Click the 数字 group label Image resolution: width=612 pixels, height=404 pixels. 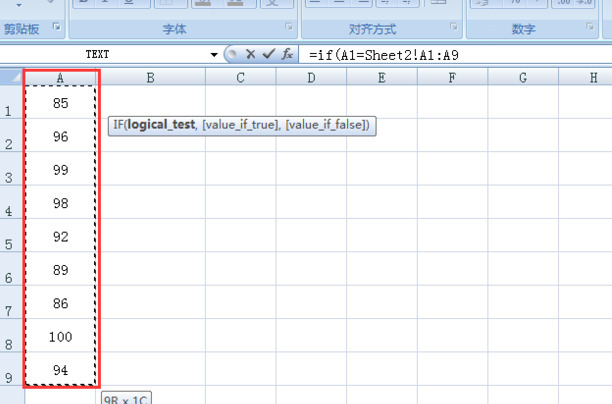tap(523, 29)
